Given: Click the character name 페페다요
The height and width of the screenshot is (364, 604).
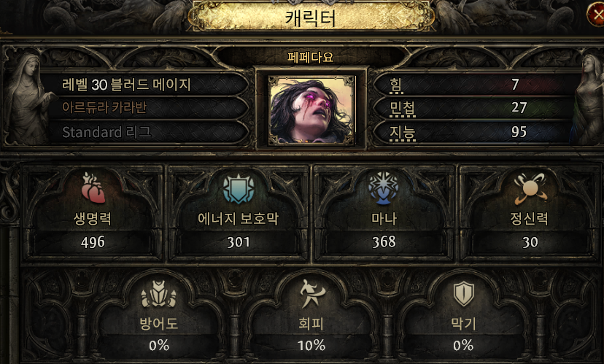Looking at the screenshot, I should tap(311, 58).
